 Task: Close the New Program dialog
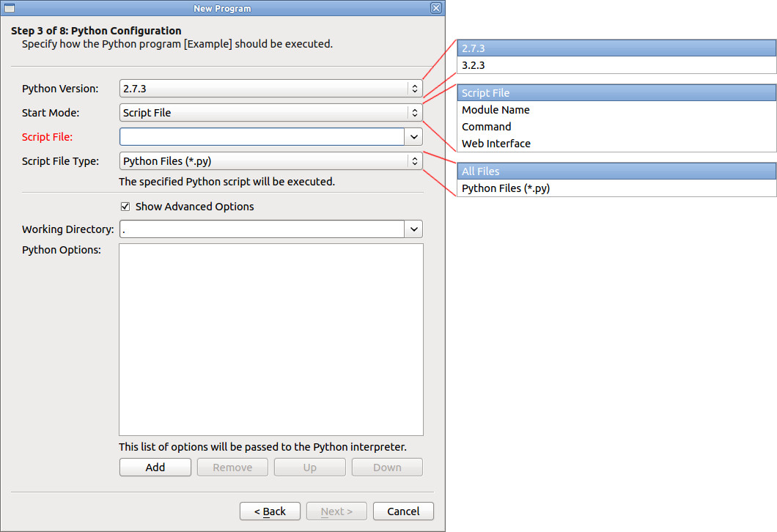pos(436,8)
